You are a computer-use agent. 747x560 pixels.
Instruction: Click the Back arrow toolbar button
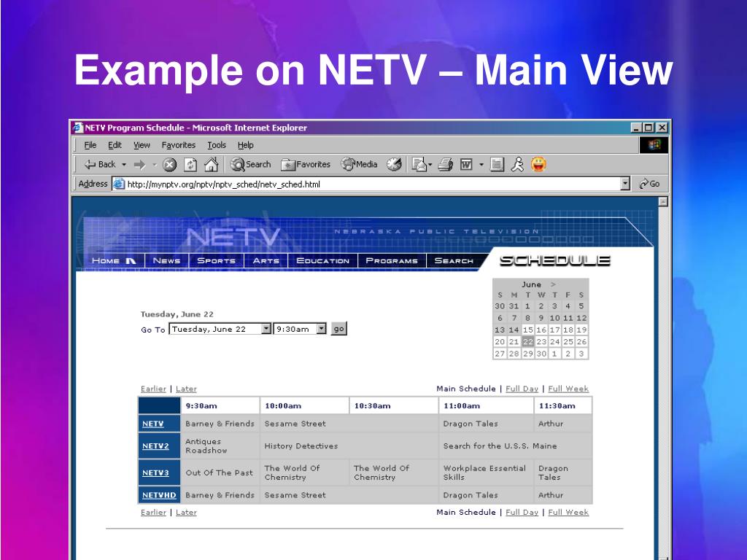[100, 165]
